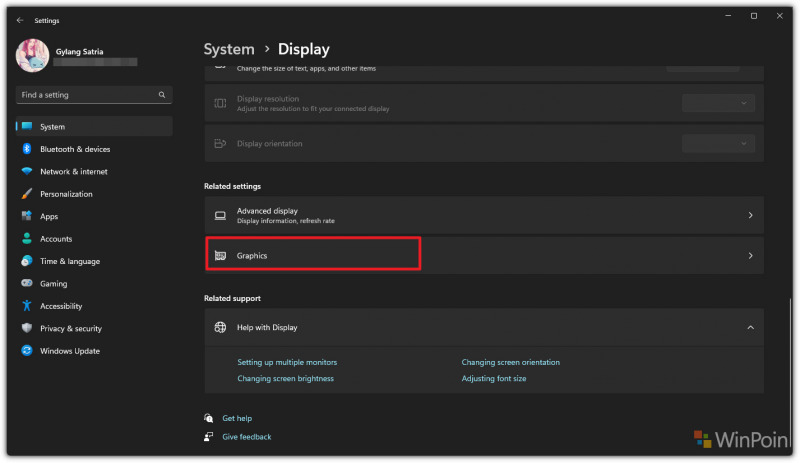Open Changing screen orientation link

click(511, 362)
